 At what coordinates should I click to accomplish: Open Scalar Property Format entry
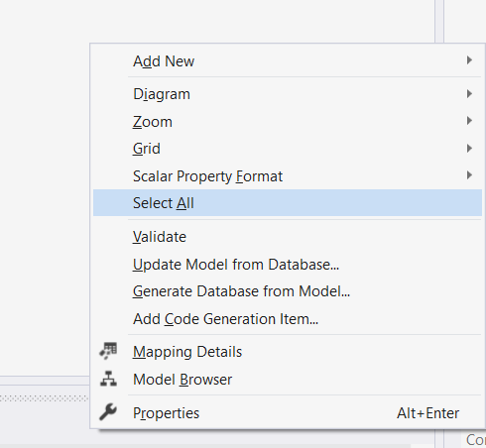point(288,175)
